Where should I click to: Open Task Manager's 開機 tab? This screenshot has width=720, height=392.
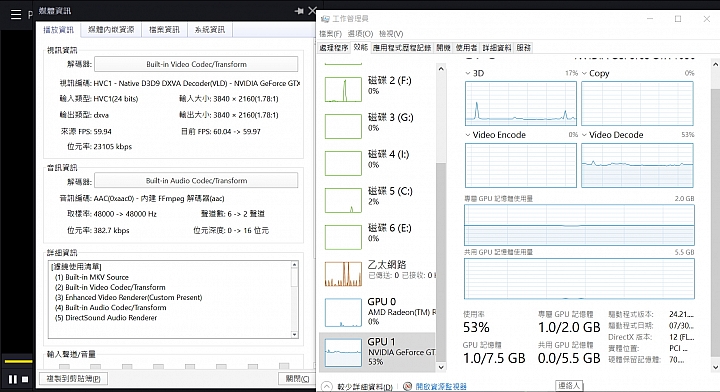(x=444, y=47)
